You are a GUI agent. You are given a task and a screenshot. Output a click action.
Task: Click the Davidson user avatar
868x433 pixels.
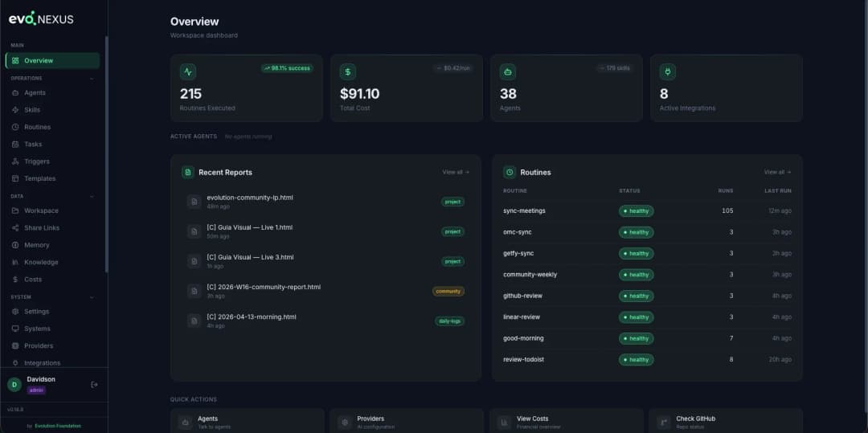(14, 384)
